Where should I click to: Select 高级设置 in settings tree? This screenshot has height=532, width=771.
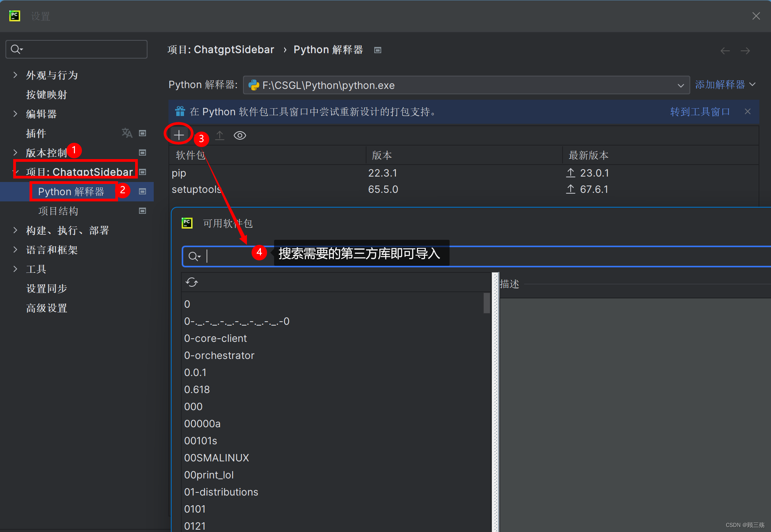point(47,308)
